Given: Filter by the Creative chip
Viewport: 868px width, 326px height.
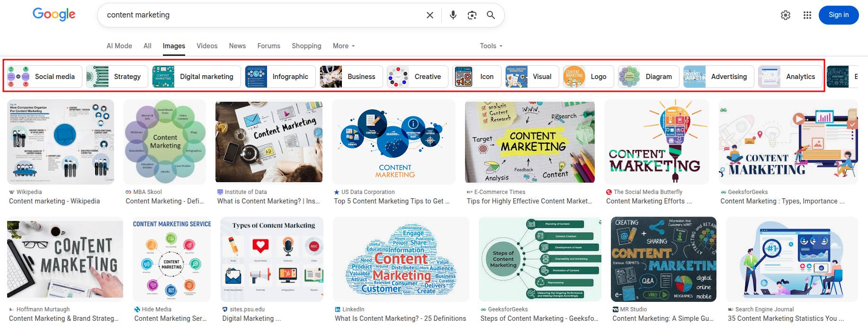Looking at the screenshot, I should coord(417,77).
